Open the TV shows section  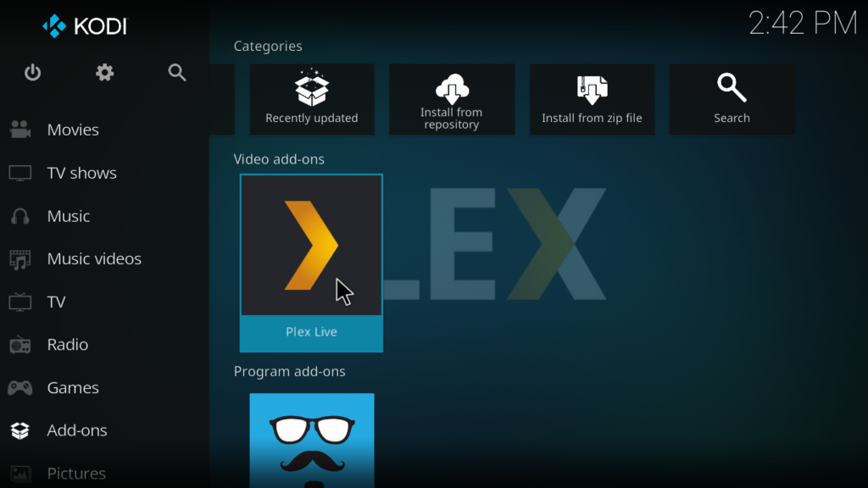(x=81, y=173)
